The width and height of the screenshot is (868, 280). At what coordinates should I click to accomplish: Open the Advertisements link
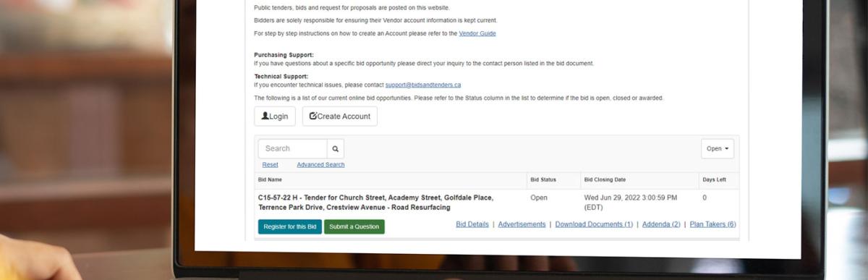522,224
